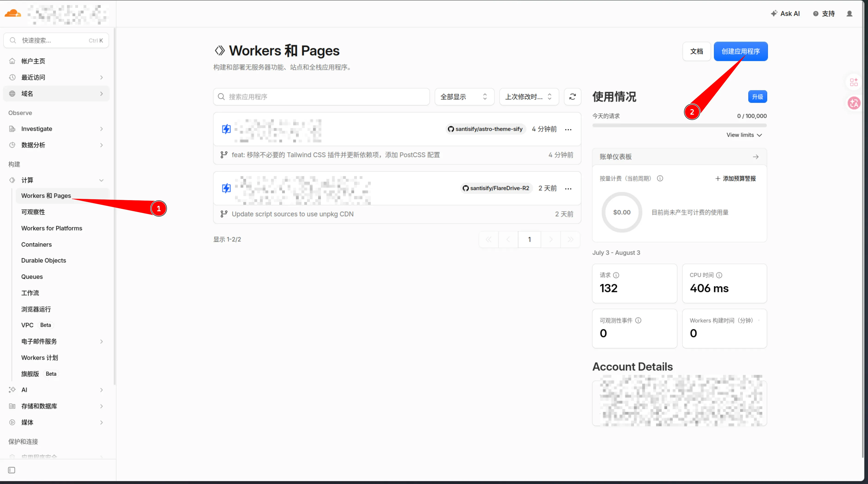Screen dimensions: 868x484
Task: Select Workers for Platforms menu item
Action: pyautogui.click(x=51, y=228)
